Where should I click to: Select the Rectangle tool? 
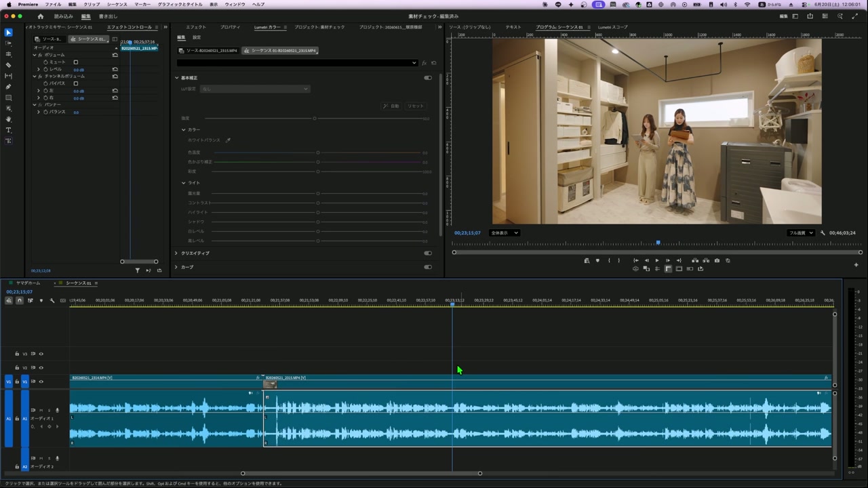coord(8,98)
